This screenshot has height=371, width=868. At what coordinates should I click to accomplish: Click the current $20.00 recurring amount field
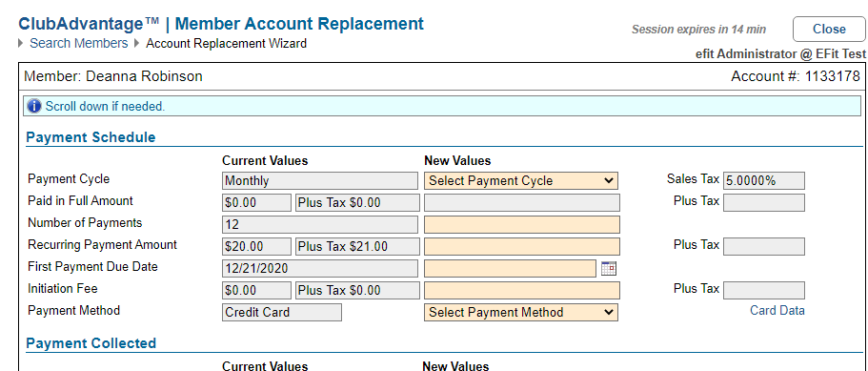(x=257, y=246)
